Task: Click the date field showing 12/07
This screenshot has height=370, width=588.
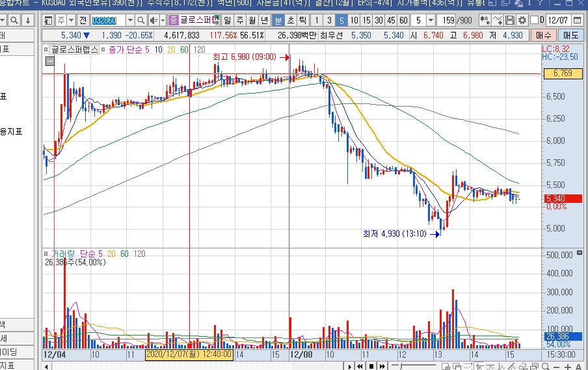Action: click(x=557, y=20)
